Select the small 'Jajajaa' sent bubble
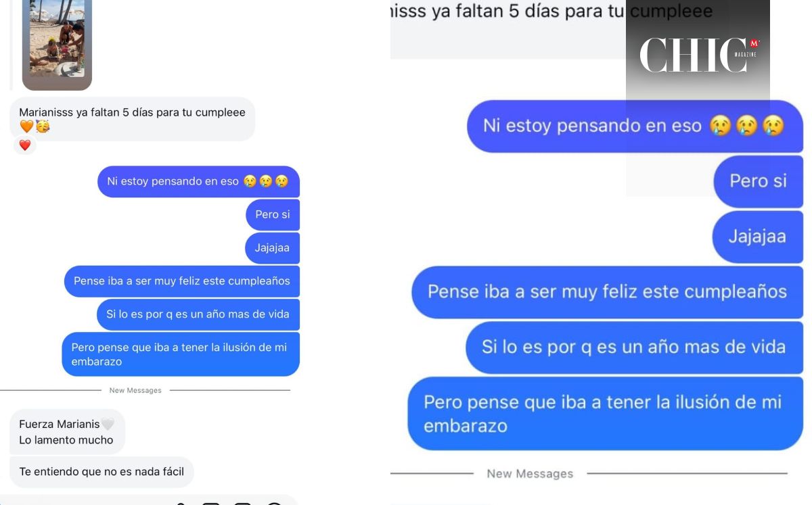812x505 pixels. click(x=272, y=248)
